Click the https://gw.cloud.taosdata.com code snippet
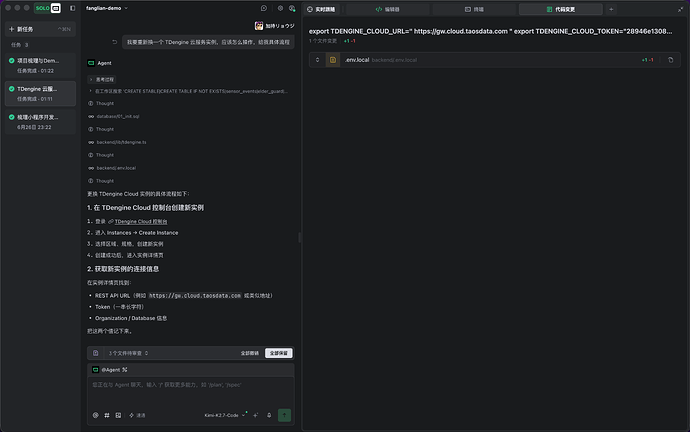 (x=195, y=296)
